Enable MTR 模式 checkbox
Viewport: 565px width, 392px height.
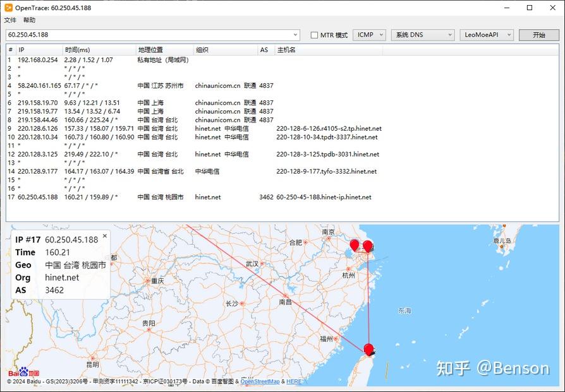314,35
